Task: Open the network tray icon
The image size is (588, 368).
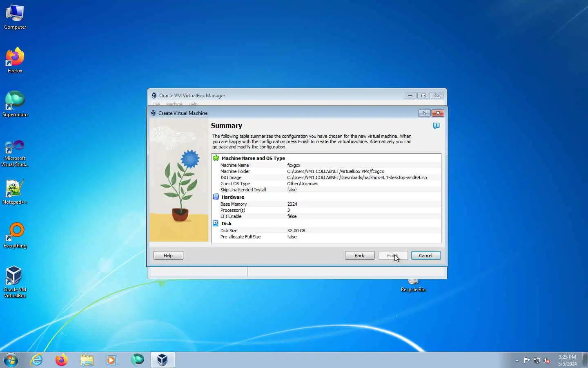Action: tap(537, 360)
